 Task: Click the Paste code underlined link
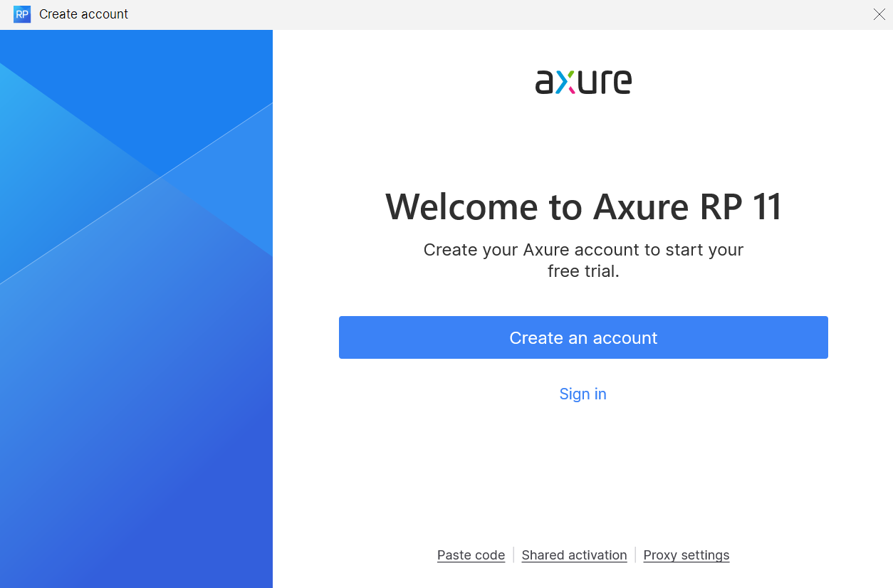tap(471, 555)
